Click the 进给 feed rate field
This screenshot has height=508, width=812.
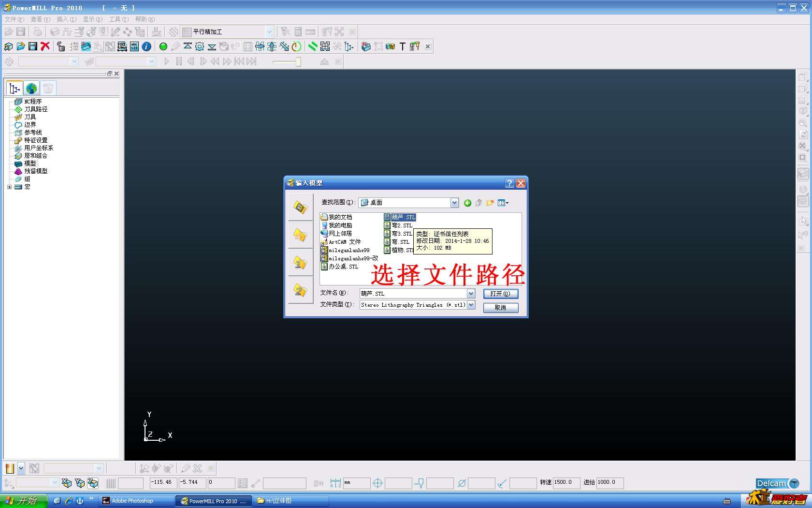[x=610, y=482]
